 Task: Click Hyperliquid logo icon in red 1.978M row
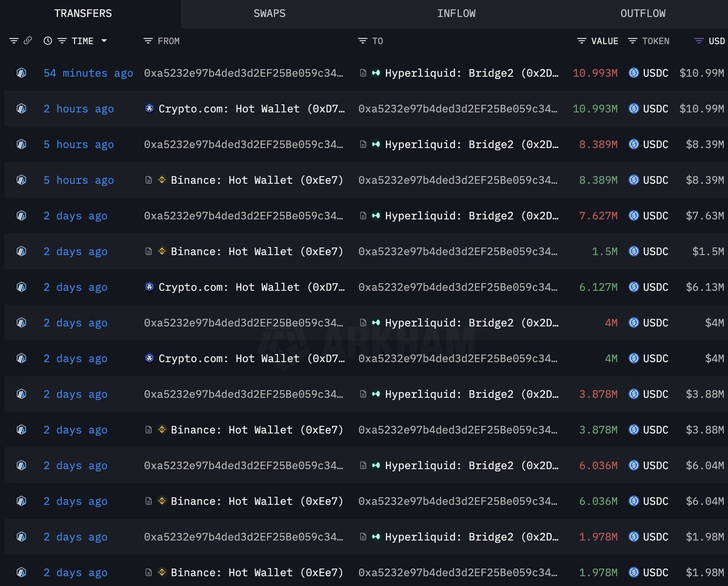(376, 537)
